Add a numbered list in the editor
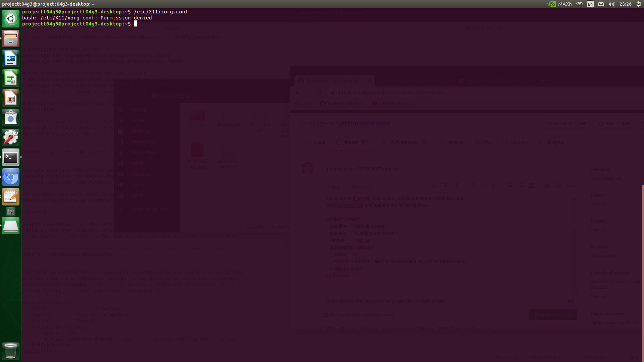Viewport: 644px width, 362px height. pyautogui.click(x=521, y=185)
